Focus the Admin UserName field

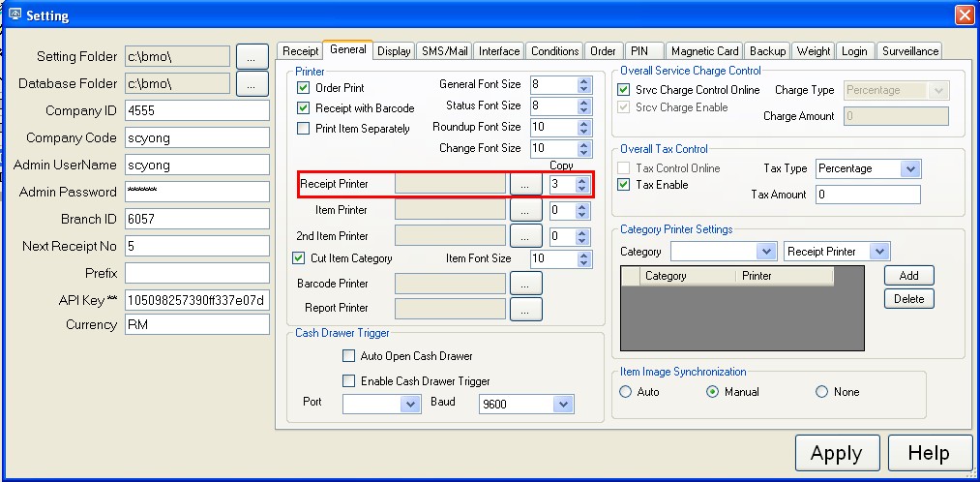[197, 166]
